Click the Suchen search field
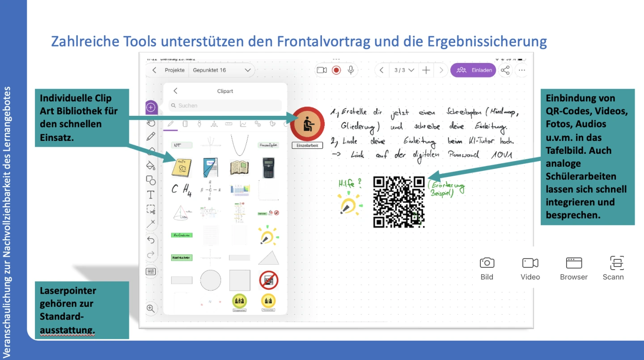 (225, 106)
